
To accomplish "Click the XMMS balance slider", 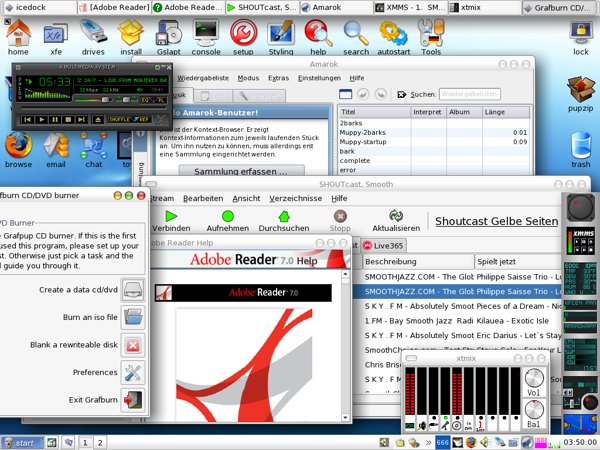I will pyautogui.click(x=127, y=100).
